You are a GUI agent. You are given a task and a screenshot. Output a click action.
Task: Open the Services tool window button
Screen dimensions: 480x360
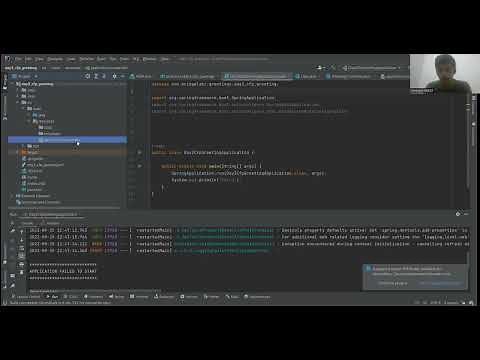click(x=189, y=296)
